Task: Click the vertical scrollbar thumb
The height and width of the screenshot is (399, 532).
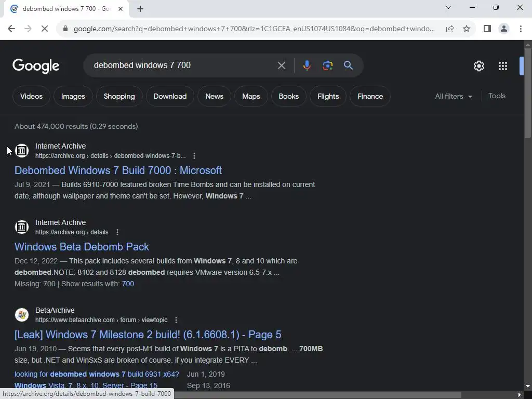Action: [x=528, y=94]
